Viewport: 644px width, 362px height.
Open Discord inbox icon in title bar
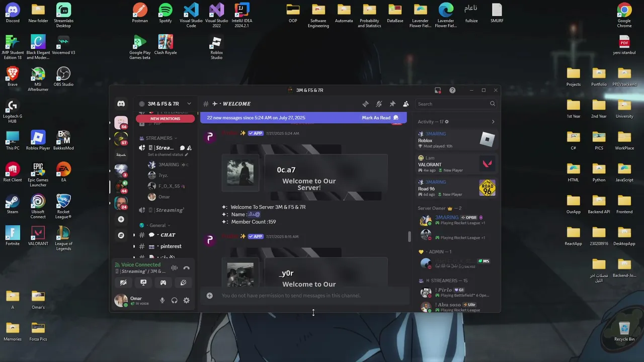(438, 90)
